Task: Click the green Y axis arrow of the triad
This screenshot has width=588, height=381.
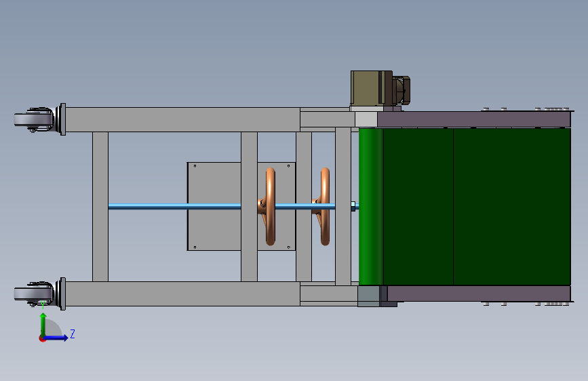Action: point(43,324)
